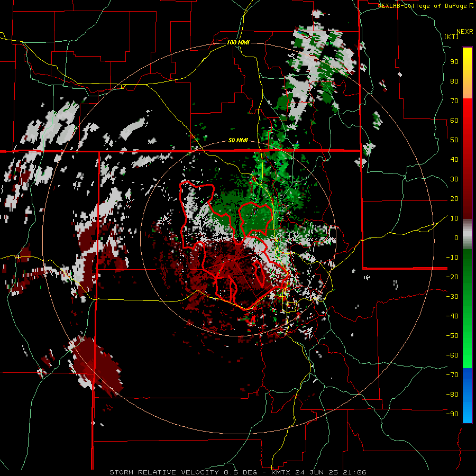This screenshot has width=476, height=476.
Task: Select the "40" value on the velocity scale
Action: click(454, 159)
